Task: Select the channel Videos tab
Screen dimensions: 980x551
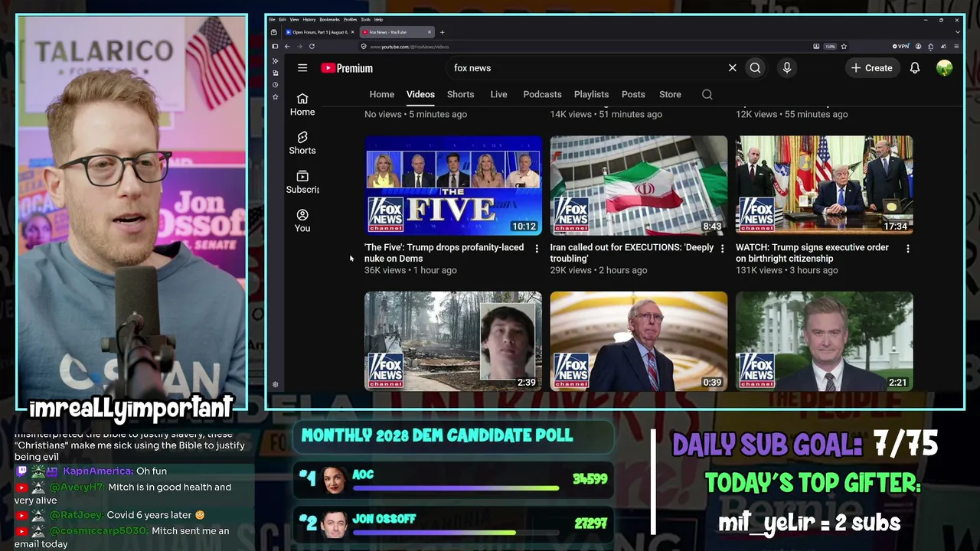Action: (x=420, y=95)
